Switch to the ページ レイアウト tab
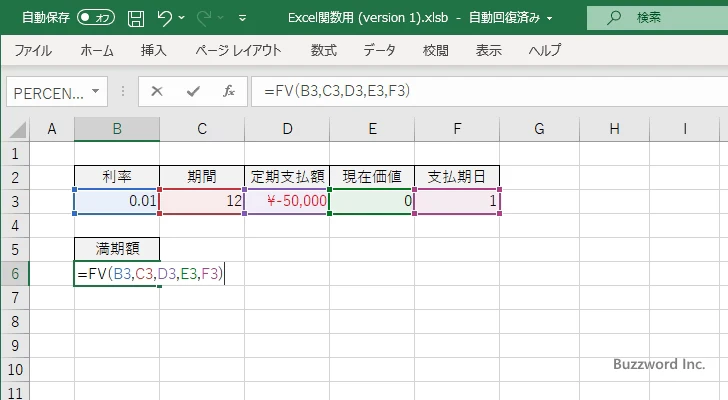Image resolution: width=728 pixels, height=400 pixels. pyautogui.click(x=238, y=50)
